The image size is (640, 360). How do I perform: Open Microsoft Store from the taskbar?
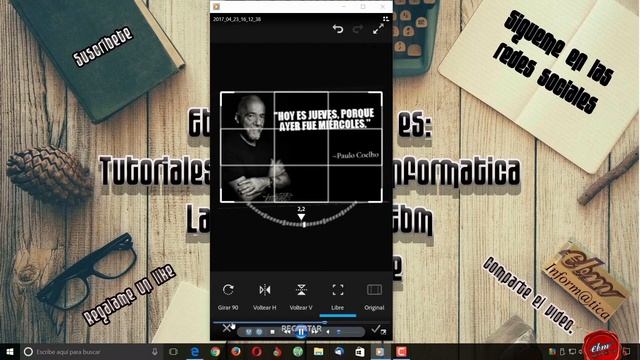point(360,351)
